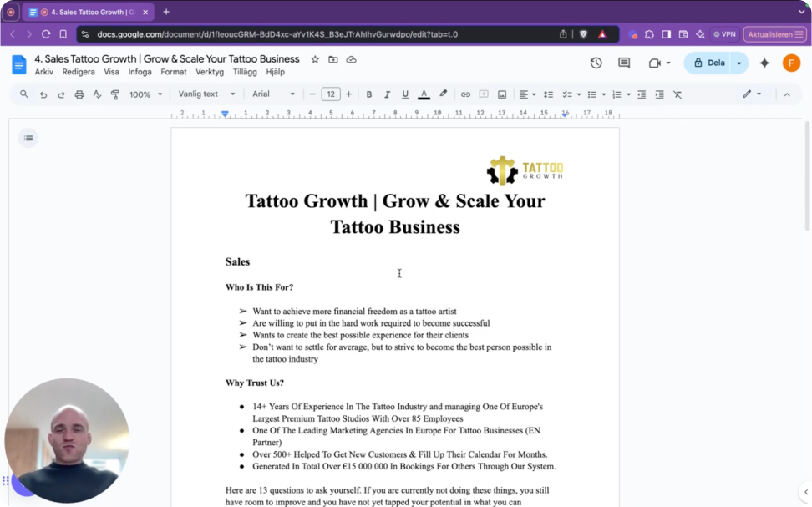Open the zoom level dropdown

(x=145, y=94)
